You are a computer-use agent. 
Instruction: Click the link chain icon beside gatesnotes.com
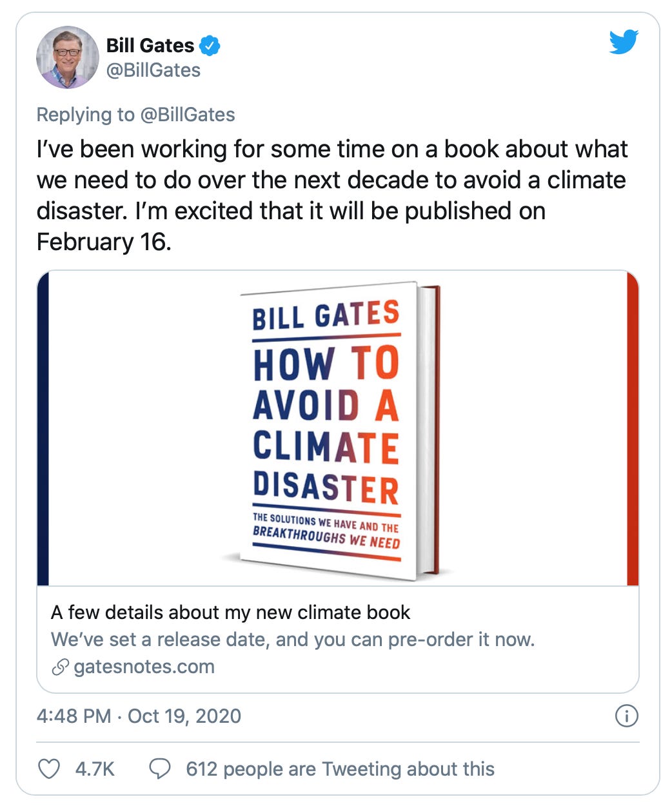click(x=60, y=667)
